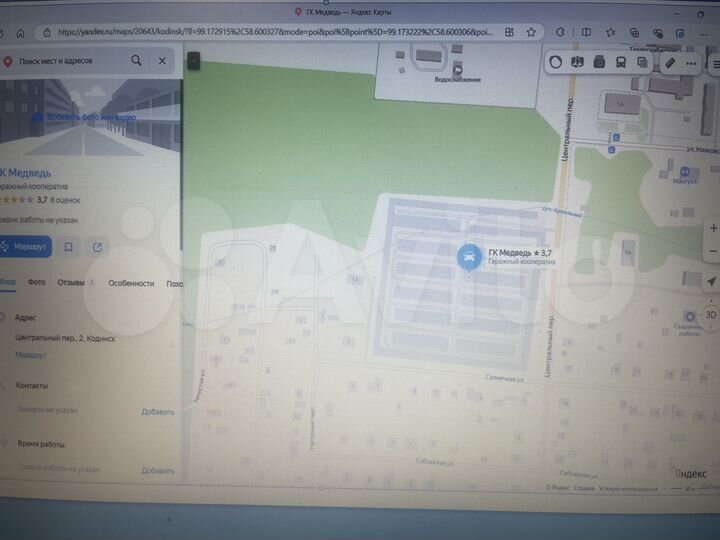
Task: Click Добавить next to working hours
Action: pos(158,470)
